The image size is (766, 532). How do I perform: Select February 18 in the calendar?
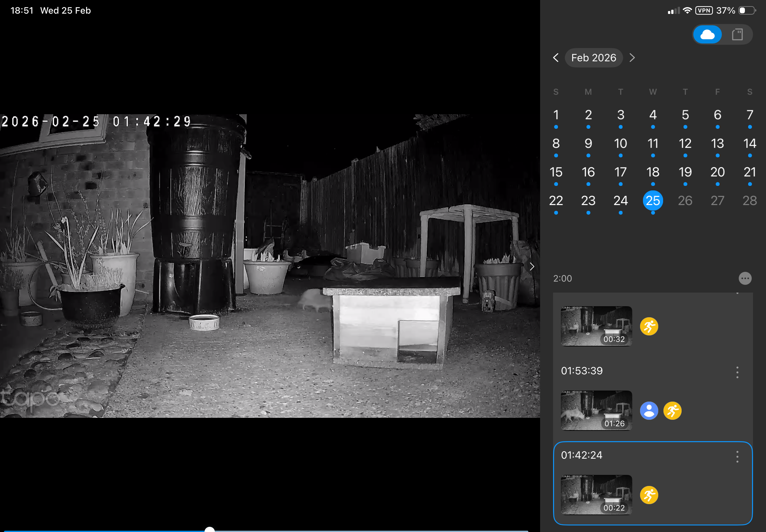coord(653,172)
